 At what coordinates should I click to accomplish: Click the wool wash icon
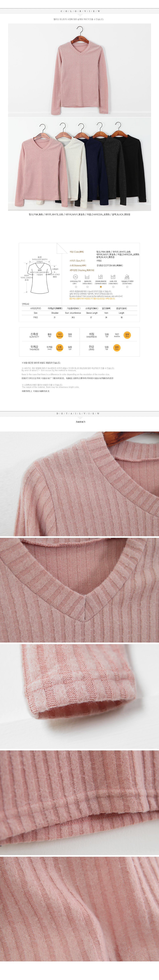click(87, 277)
